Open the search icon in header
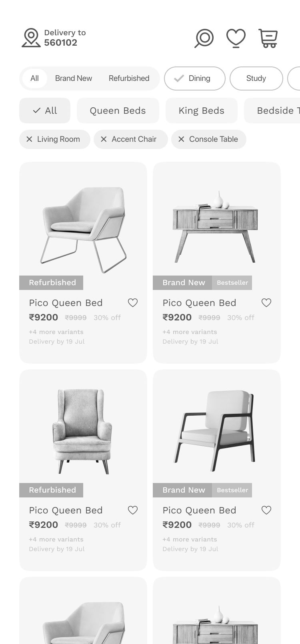Image resolution: width=300 pixels, height=644 pixels. (x=204, y=38)
